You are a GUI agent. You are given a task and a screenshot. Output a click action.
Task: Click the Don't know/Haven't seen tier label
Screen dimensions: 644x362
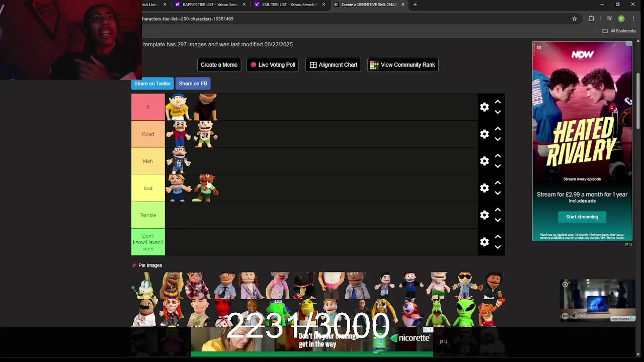pos(148,242)
